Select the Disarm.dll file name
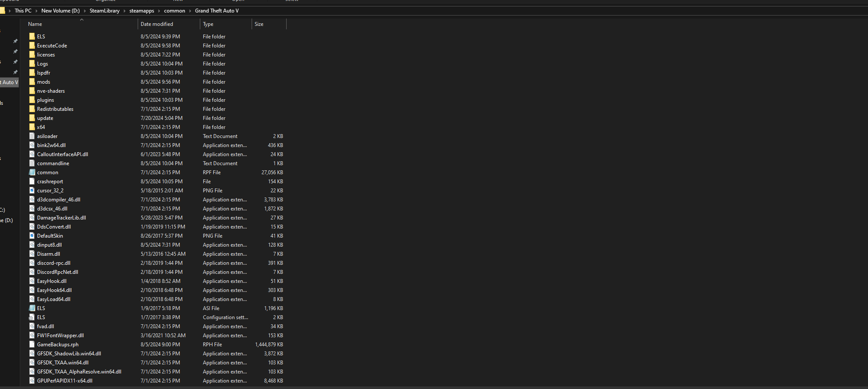This screenshot has width=868, height=389. tap(48, 254)
